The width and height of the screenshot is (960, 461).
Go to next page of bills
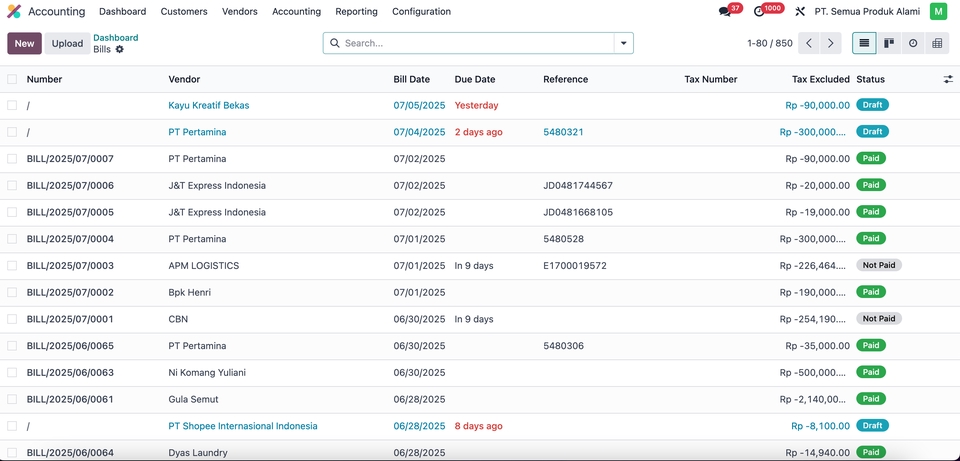831,43
